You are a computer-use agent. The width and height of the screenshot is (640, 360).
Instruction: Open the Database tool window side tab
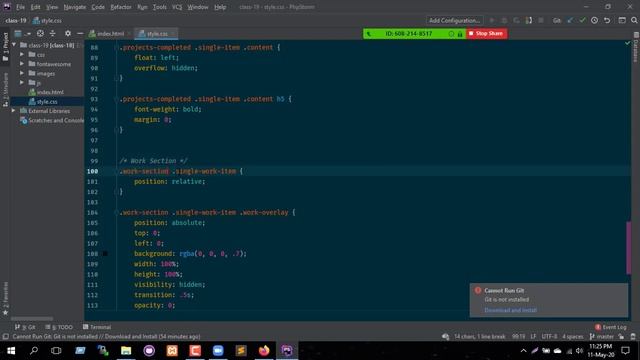636,47
